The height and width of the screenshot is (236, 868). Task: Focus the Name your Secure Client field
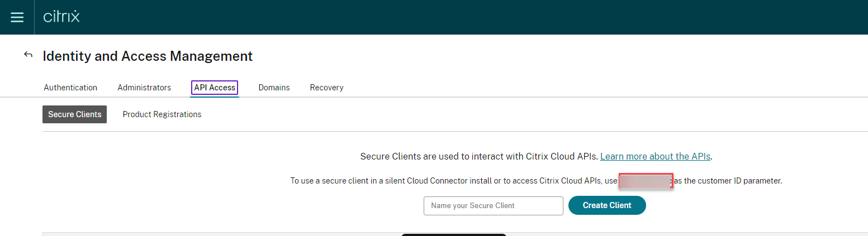tap(493, 205)
